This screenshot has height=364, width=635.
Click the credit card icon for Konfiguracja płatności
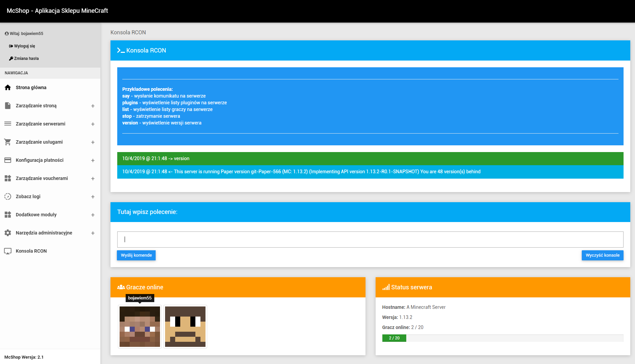[x=8, y=160]
